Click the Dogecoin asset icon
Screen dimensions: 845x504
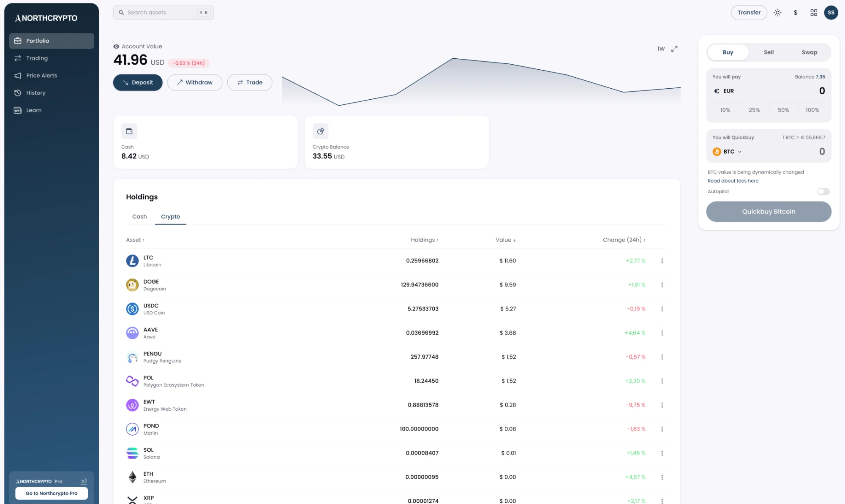pyautogui.click(x=132, y=285)
